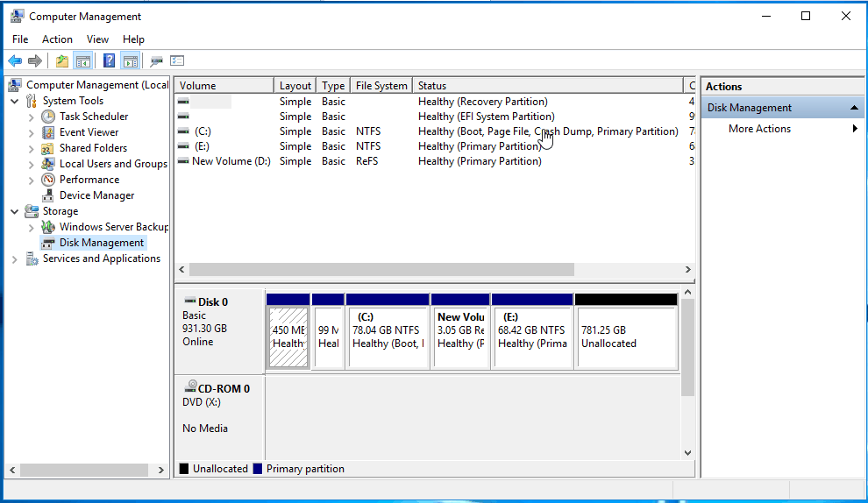Click the disk view scroll-up arrow
The image size is (868, 503).
tap(687, 292)
